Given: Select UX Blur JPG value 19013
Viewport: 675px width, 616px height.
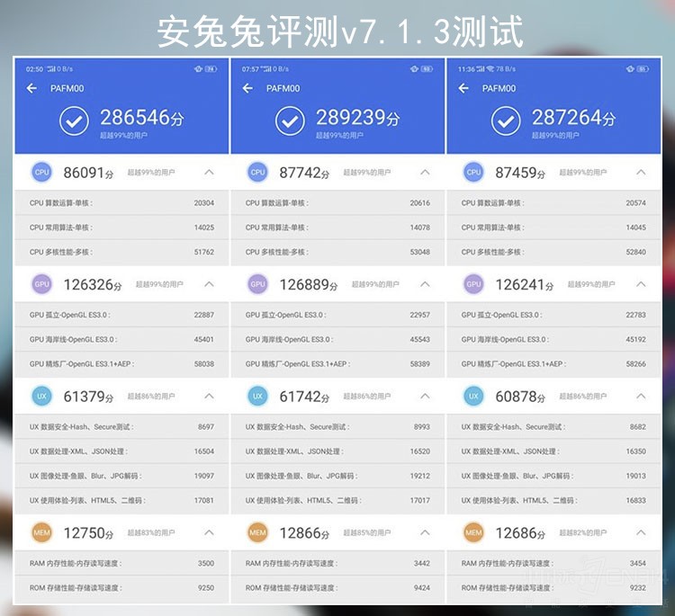Looking at the screenshot, I should tap(635, 477).
